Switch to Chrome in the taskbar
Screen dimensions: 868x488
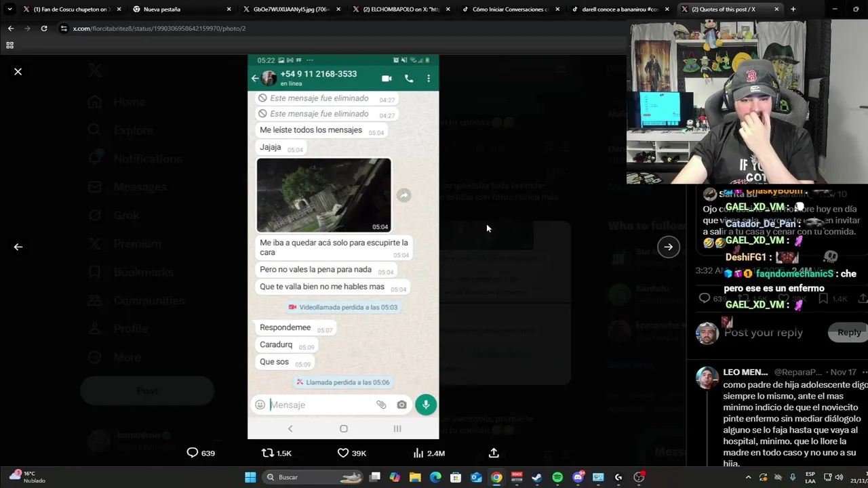coord(496,477)
